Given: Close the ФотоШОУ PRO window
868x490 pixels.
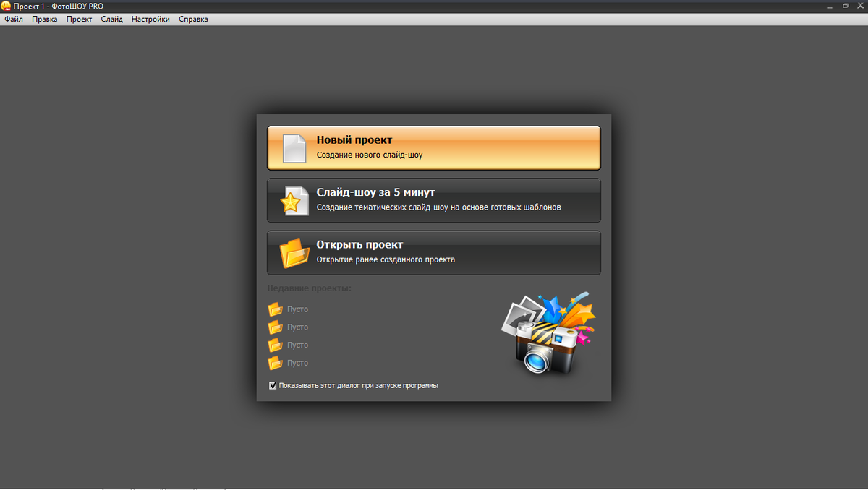Looking at the screenshot, I should [x=861, y=6].
